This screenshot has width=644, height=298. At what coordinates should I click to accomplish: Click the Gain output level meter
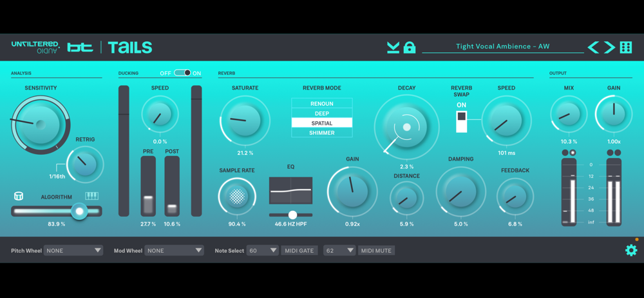pos(614,192)
